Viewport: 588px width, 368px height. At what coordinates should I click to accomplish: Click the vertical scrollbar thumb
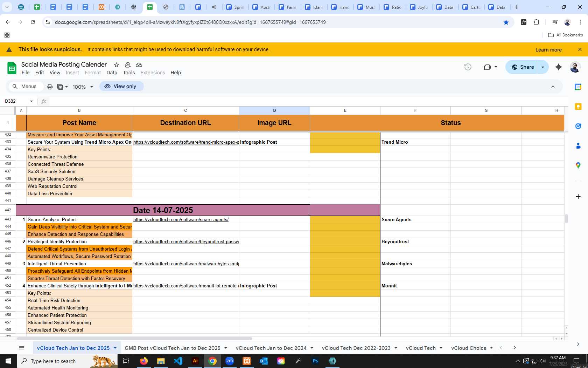pyautogui.click(x=566, y=218)
